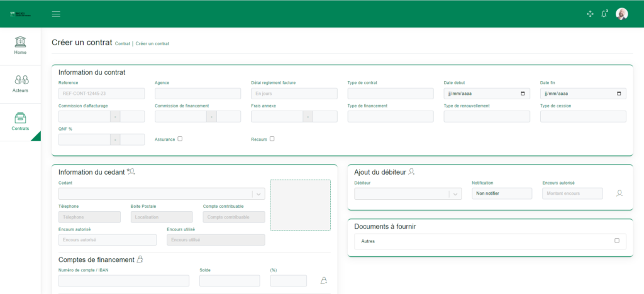
Task: Open Acteurs in the sidebar
Action: 20,84
